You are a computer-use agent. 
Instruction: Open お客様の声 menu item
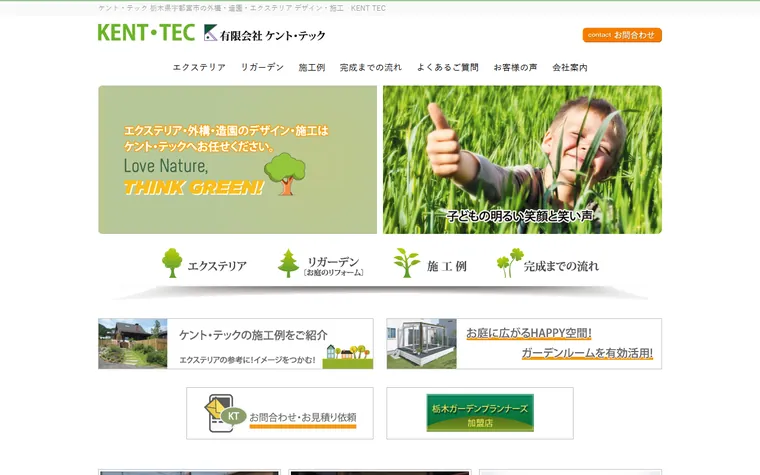[x=515, y=67]
